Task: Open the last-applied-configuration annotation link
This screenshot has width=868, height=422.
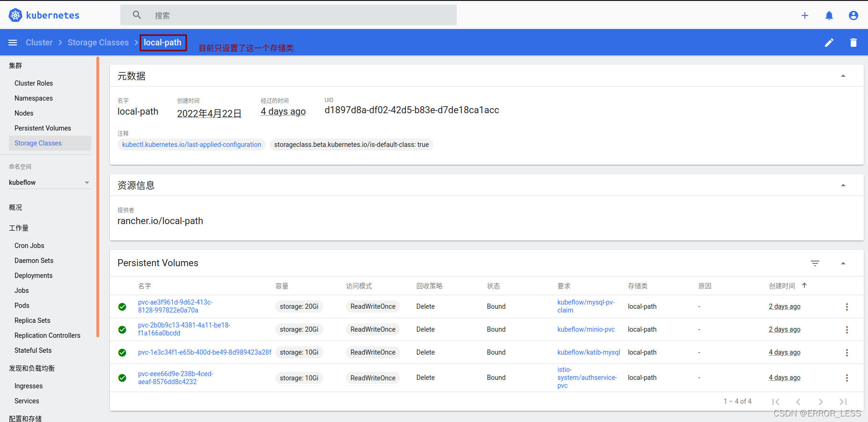Action: point(191,145)
